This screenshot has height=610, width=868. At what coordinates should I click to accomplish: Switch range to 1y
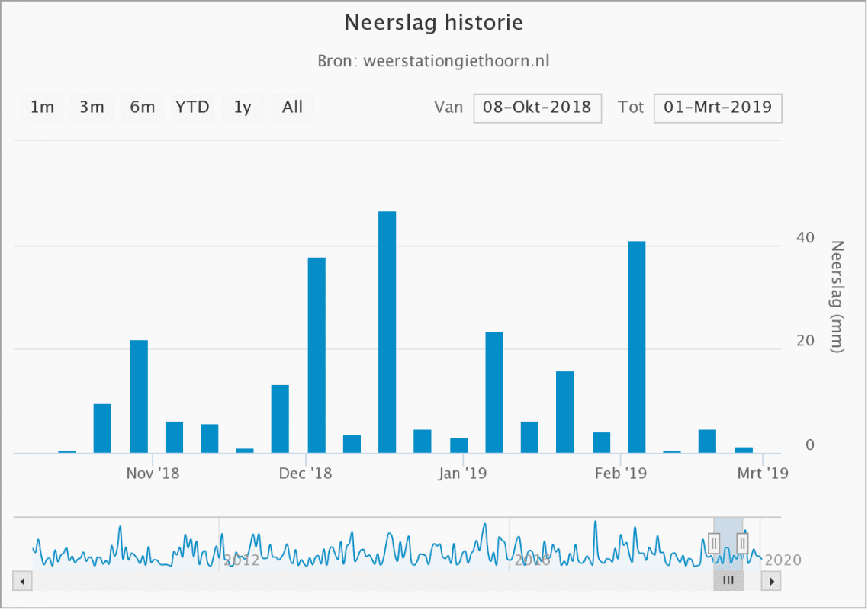click(x=243, y=108)
